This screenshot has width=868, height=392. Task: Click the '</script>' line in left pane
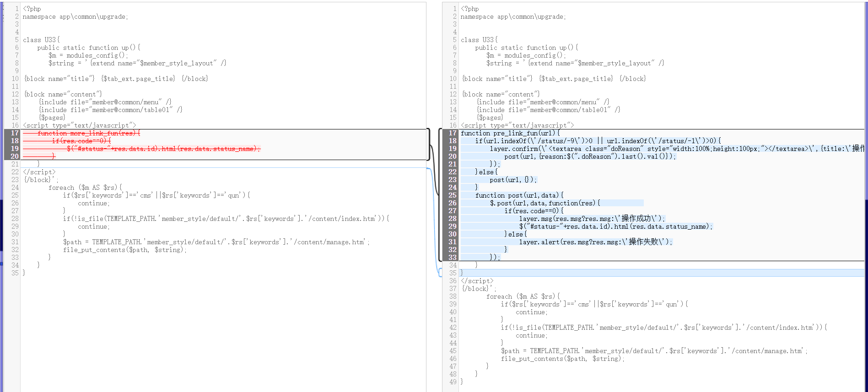click(x=39, y=172)
